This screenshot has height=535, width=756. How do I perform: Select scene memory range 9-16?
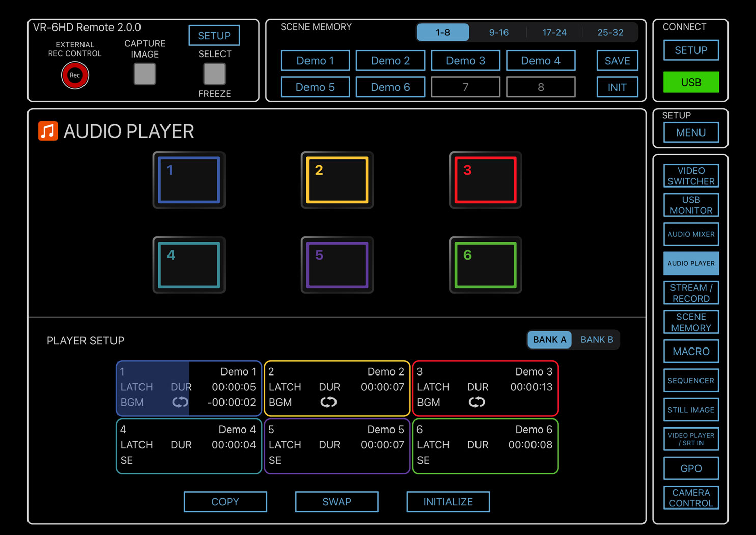click(498, 32)
